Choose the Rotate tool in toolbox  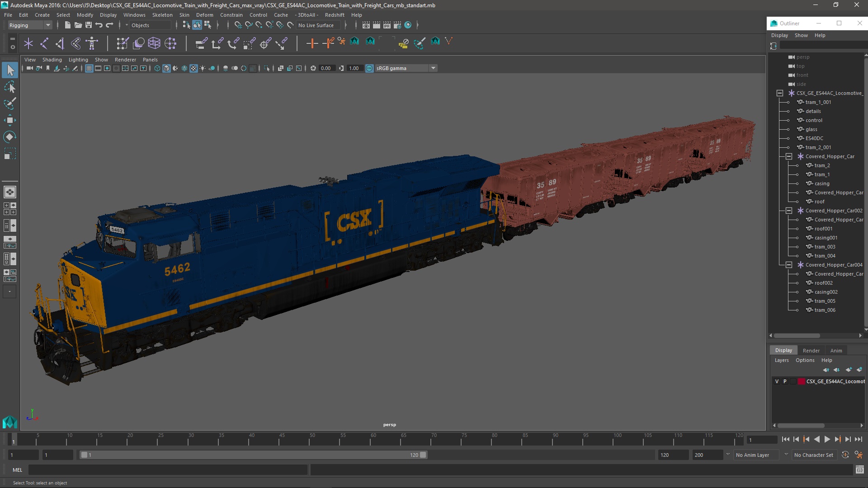[x=10, y=137]
